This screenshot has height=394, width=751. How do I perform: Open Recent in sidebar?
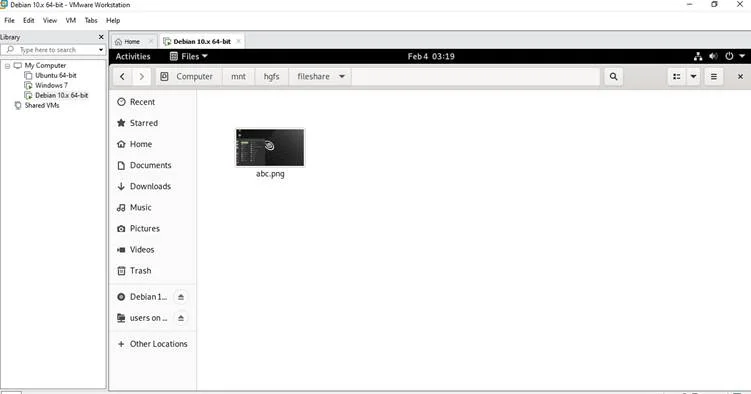tap(153, 102)
